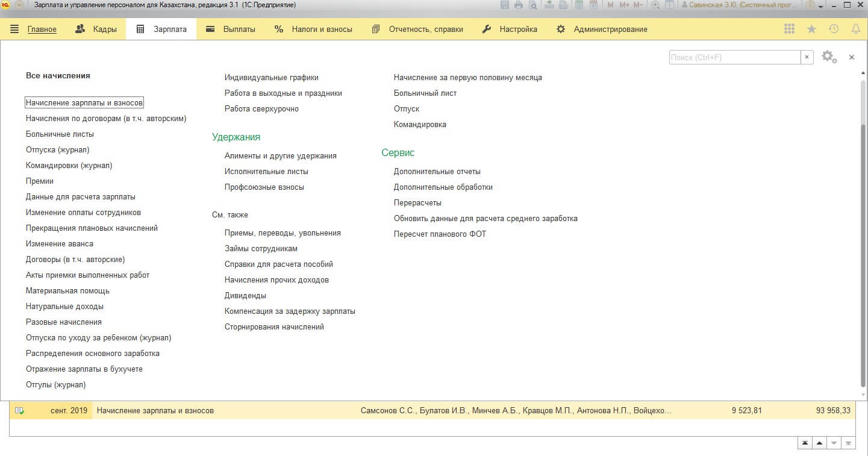Create Начисление за первую половину месяца
This screenshot has height=456, width=868.
[468, 78]
